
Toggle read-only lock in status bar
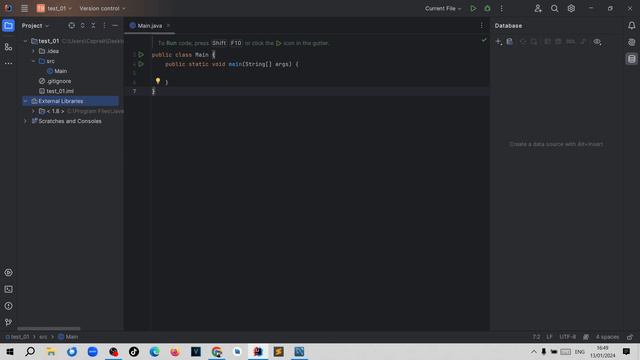coord(630,337)
